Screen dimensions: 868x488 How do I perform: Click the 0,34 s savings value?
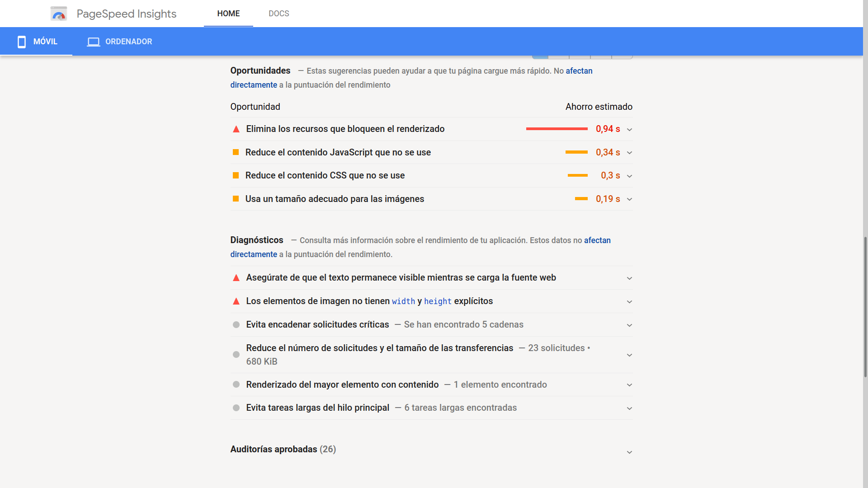(608, 152)
